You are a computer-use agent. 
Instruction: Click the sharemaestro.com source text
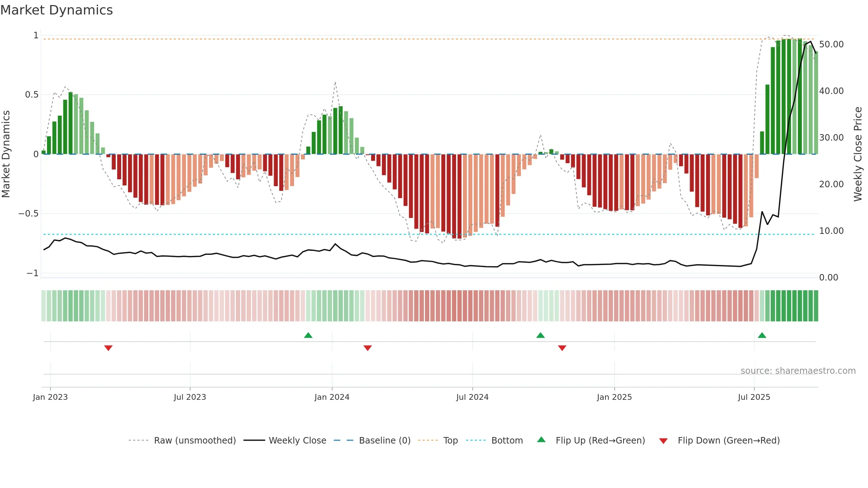798,371
